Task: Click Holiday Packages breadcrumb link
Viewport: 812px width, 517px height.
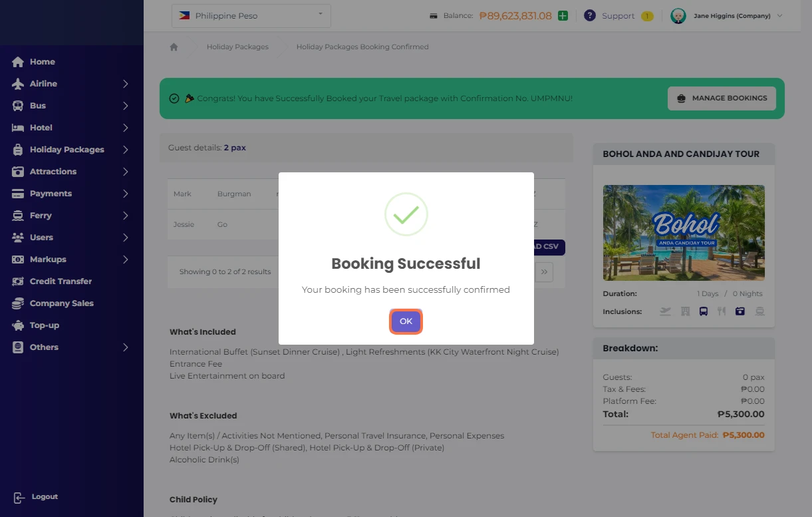Action: tap(237, 47)
